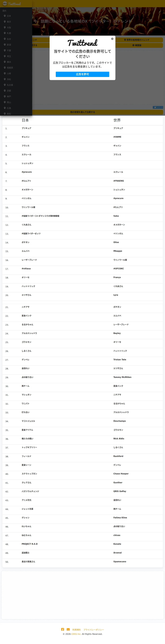Click 他の地域を選んで比較する bar
Image resolution: width=165 pixels, height=644 pixels.
pos(82,112)
